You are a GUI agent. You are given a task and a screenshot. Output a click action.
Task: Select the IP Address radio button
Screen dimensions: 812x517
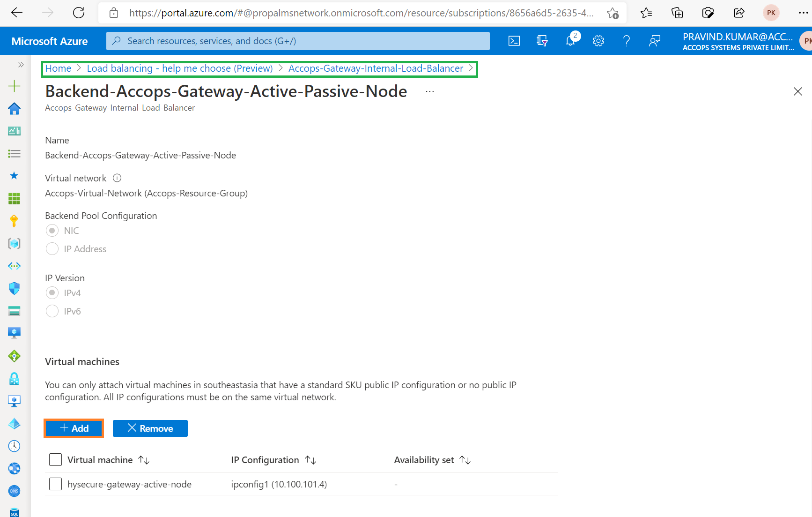(x=52, y=249)
